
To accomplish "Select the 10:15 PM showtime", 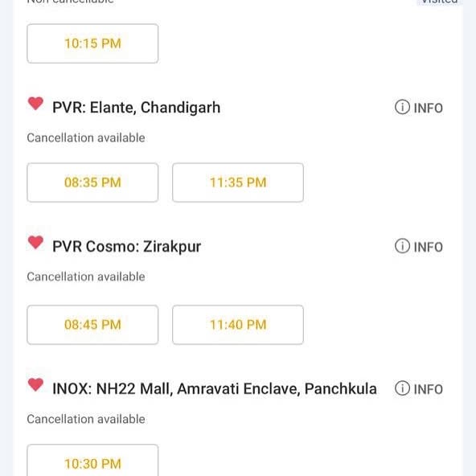I will (x=92, y=43).
